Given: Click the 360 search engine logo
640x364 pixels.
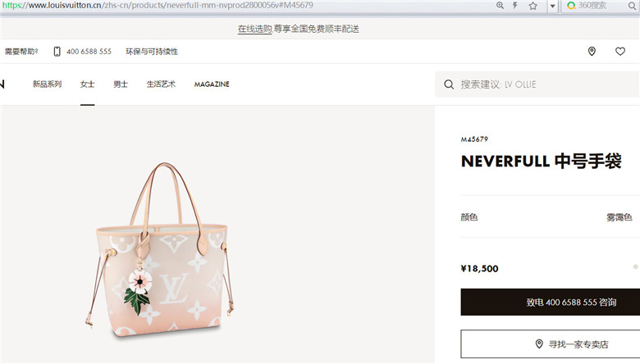Looking at the screenshot, I should tap(571, 5).
